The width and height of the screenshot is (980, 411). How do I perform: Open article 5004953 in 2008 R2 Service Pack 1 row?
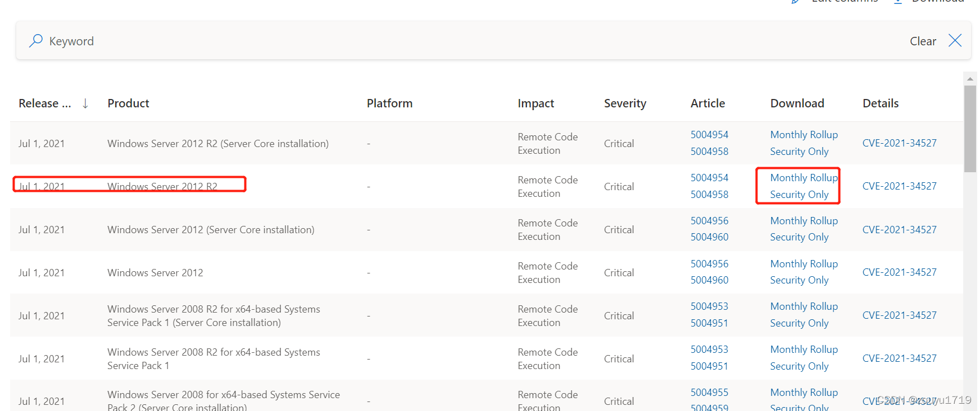point(709,349)
